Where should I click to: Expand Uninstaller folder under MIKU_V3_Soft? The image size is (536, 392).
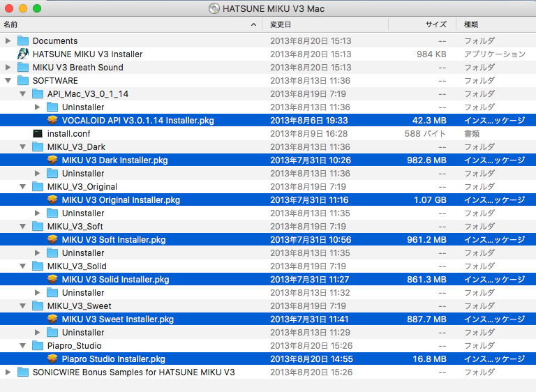[x=37, y=253]
